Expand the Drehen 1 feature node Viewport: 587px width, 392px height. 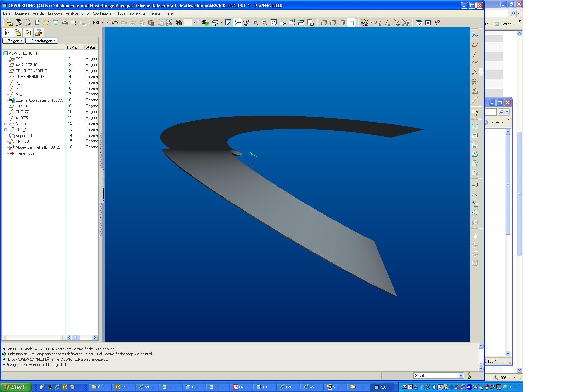click(x=6, y=124)
